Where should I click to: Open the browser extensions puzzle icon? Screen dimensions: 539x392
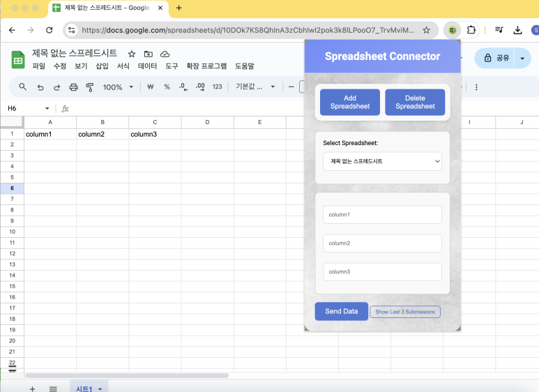pyautogui.click(x=471, y=30)
